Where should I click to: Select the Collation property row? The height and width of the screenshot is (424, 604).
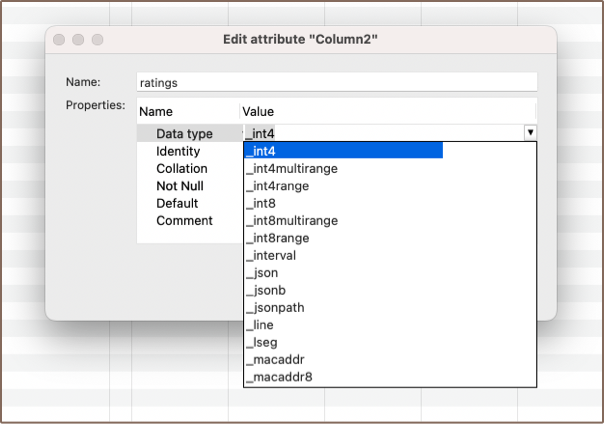click(182, 169)
